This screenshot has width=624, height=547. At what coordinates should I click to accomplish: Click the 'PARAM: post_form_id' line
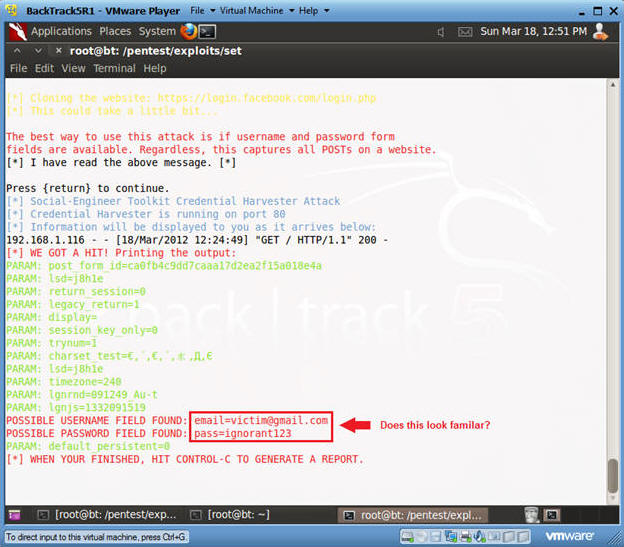point(164,265)
